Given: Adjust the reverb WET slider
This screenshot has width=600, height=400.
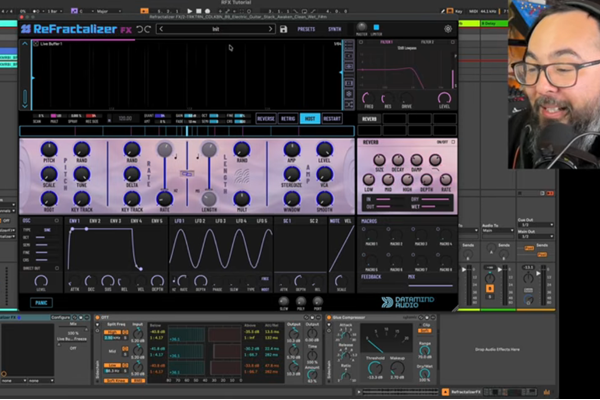Looking at the screenshot, I should pos(435,207).
